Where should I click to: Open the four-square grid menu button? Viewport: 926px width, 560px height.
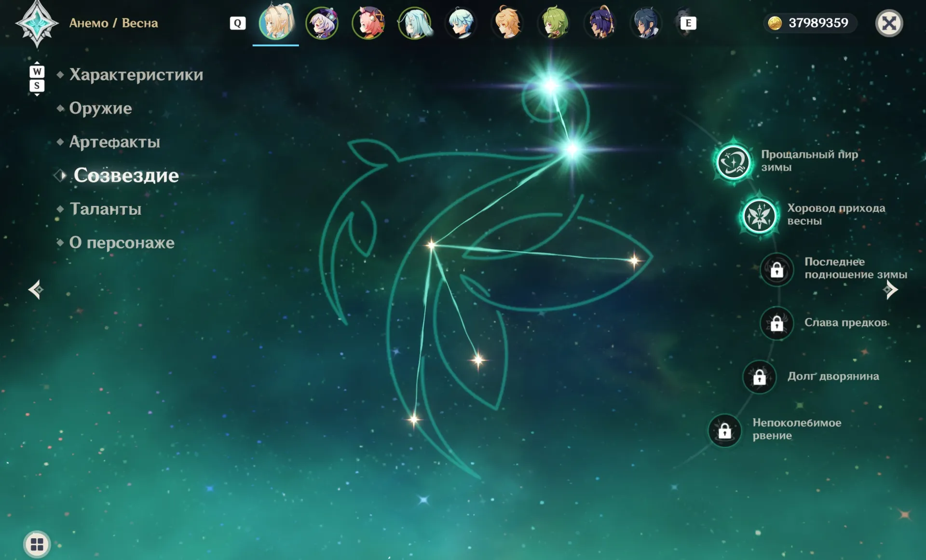click(37, 545)
